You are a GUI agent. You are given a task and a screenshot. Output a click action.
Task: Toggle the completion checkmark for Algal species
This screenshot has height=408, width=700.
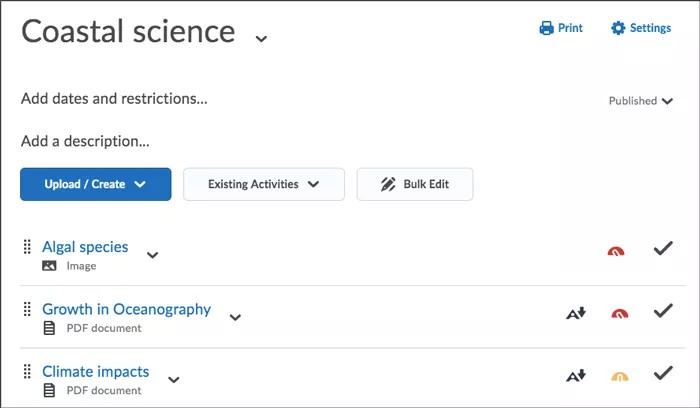(x=662, y=248)
